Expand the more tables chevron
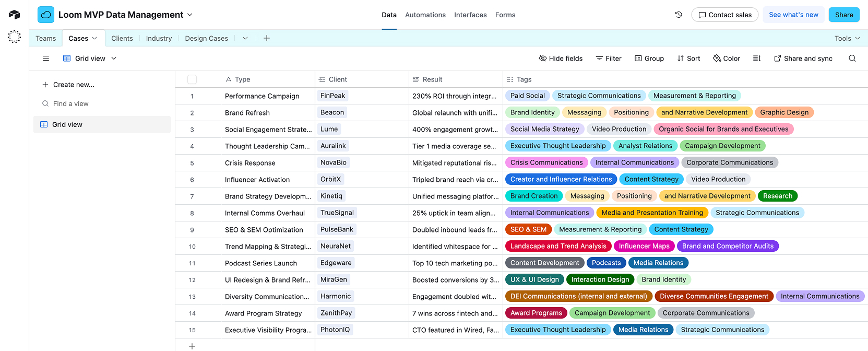 245,38
